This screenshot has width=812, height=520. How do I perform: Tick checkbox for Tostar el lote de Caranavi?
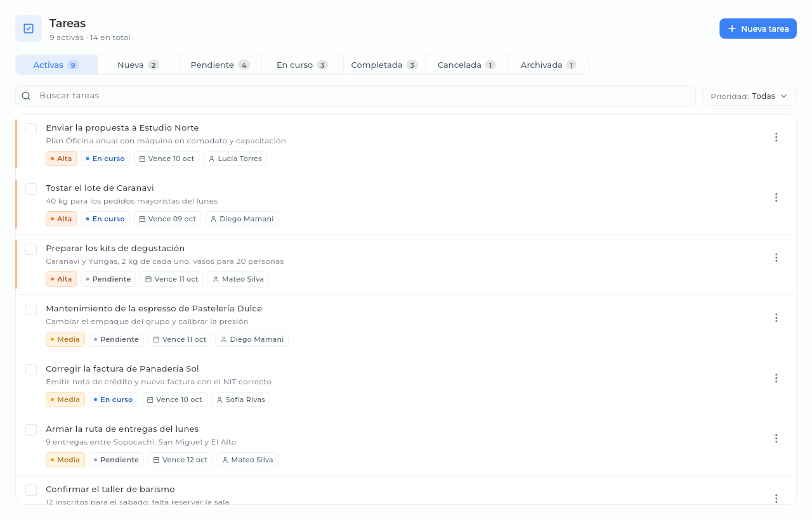point(31,189)
